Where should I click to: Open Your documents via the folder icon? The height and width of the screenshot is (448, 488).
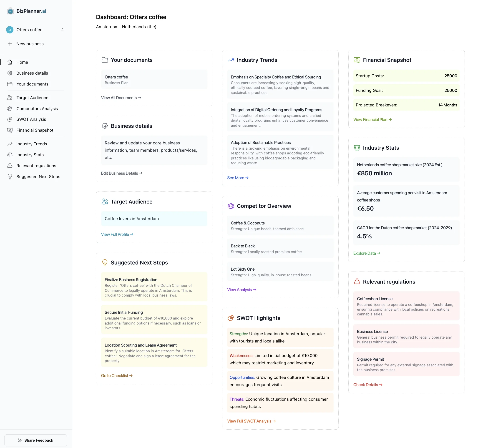coord(10,84)
